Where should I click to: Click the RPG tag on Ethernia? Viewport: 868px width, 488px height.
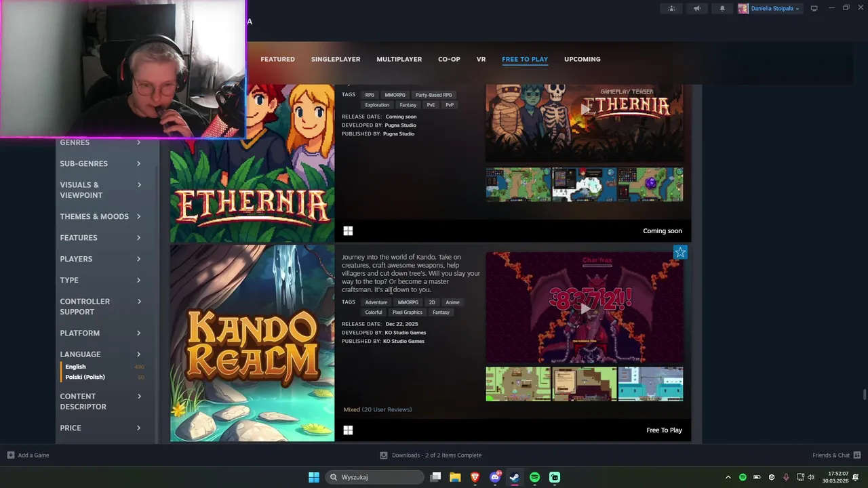click(x=370, y=95)
